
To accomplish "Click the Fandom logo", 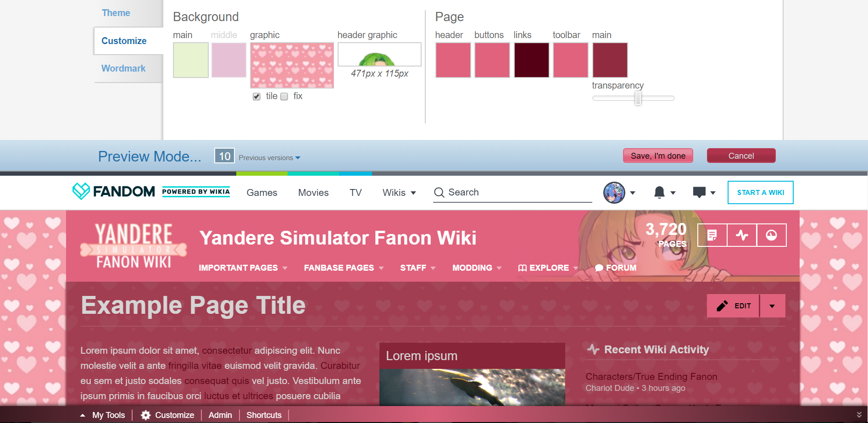I will pyautogui.click(x=114, y=191).
